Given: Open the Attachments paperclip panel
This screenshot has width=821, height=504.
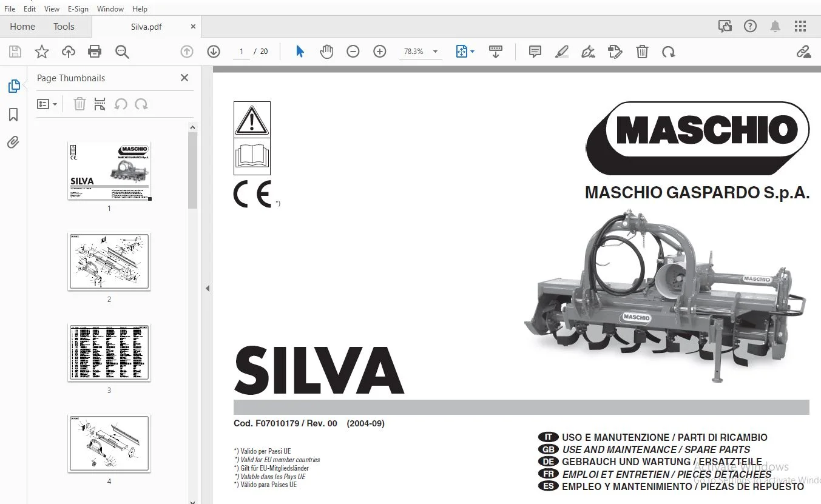Looking at the screenshot, I should pos(13,143).
